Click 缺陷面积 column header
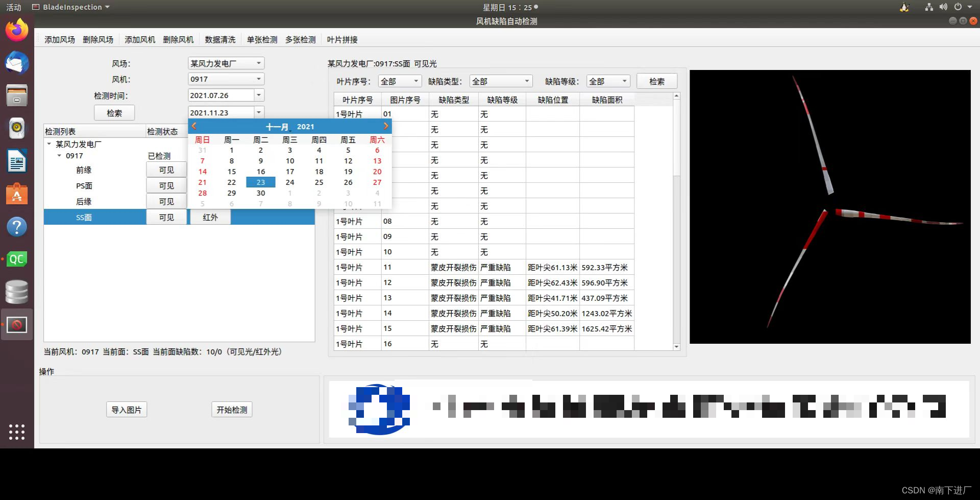The height and width of the screenshot is (500, 980). tap(607, 100)
